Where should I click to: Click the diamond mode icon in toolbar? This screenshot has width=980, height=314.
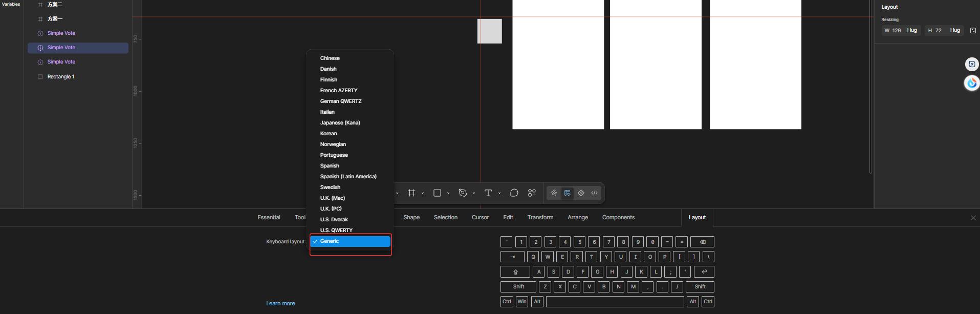(x=581, y=193)
